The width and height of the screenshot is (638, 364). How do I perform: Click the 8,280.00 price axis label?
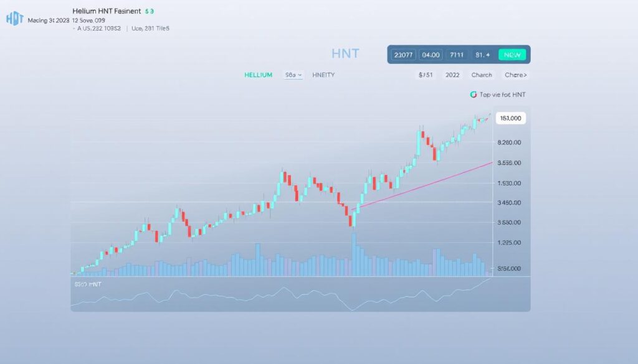click(x=509, y=142)
